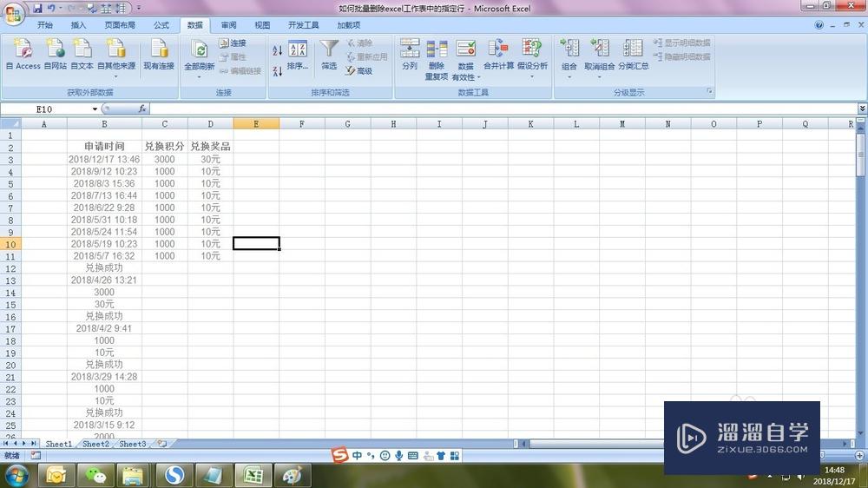The width and height of the screenshot is (868, 488).
Task: Expand the formula bar
Action: pos(862,109)
